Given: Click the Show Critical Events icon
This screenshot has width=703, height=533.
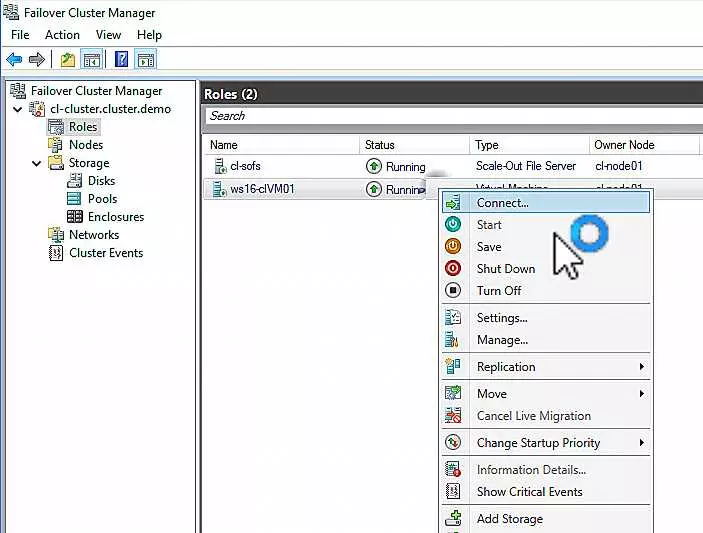Looking at the screenshot, I should 453,491.
